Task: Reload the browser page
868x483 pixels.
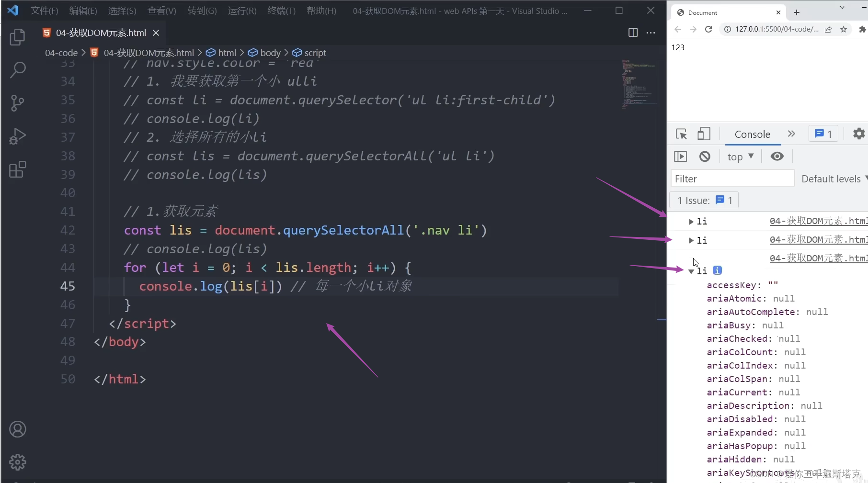Action: [708, 29]
